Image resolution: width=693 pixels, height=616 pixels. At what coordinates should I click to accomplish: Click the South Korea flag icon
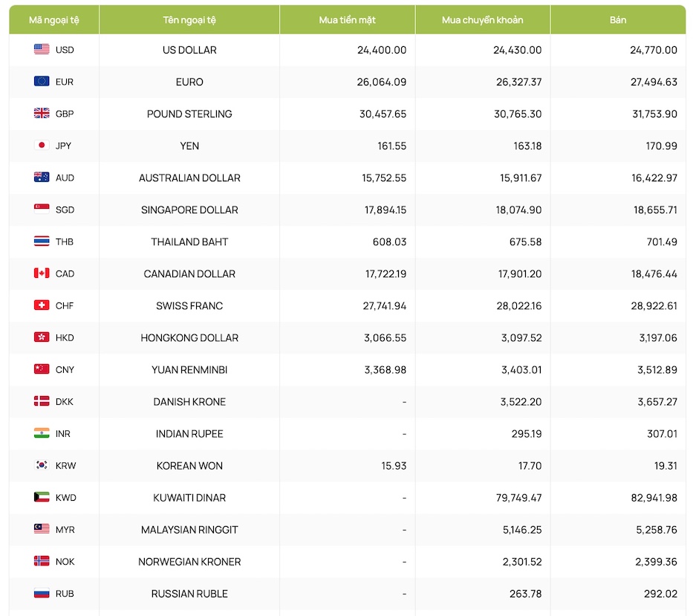42,465
